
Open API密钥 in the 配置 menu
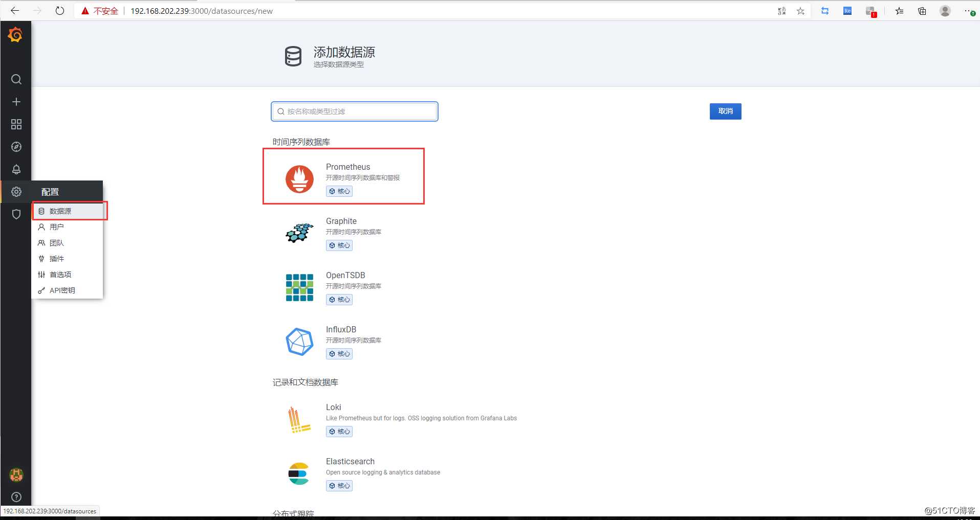tap(67, 290)
